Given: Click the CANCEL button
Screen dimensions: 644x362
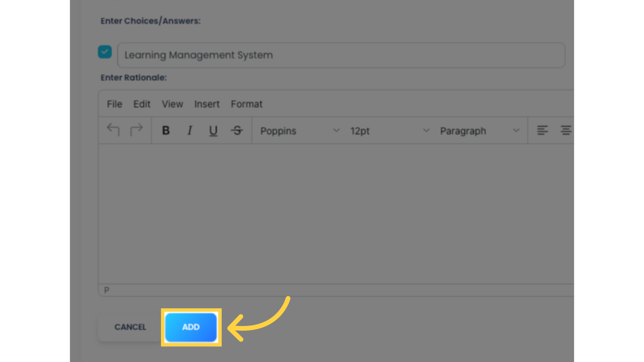Looking at the screenshot, I should pos(130,327).
